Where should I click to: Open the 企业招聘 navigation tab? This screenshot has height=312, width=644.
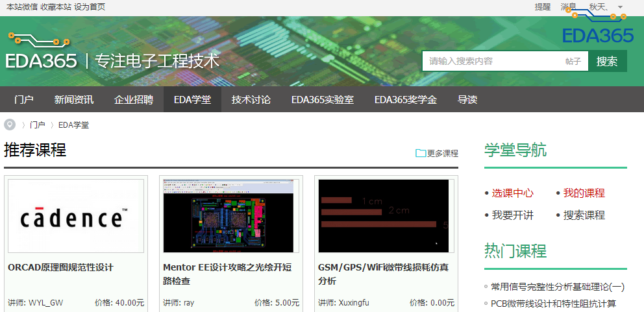(x=134, y=99)
